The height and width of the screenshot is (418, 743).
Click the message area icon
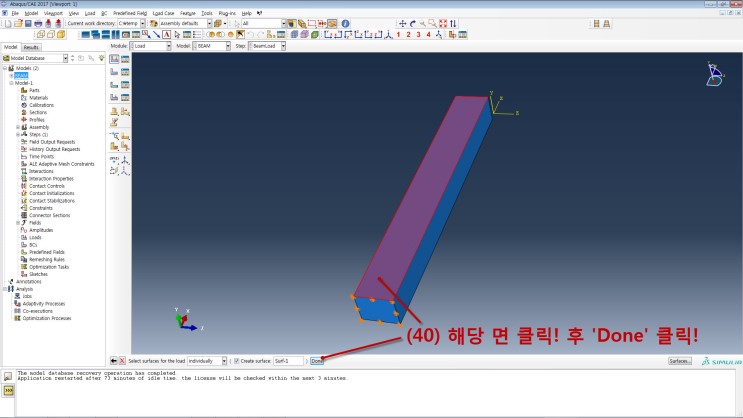(8, 377)
